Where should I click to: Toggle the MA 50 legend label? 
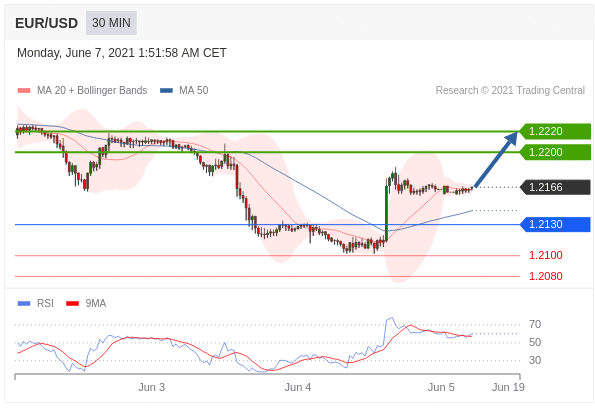point(194,90)
